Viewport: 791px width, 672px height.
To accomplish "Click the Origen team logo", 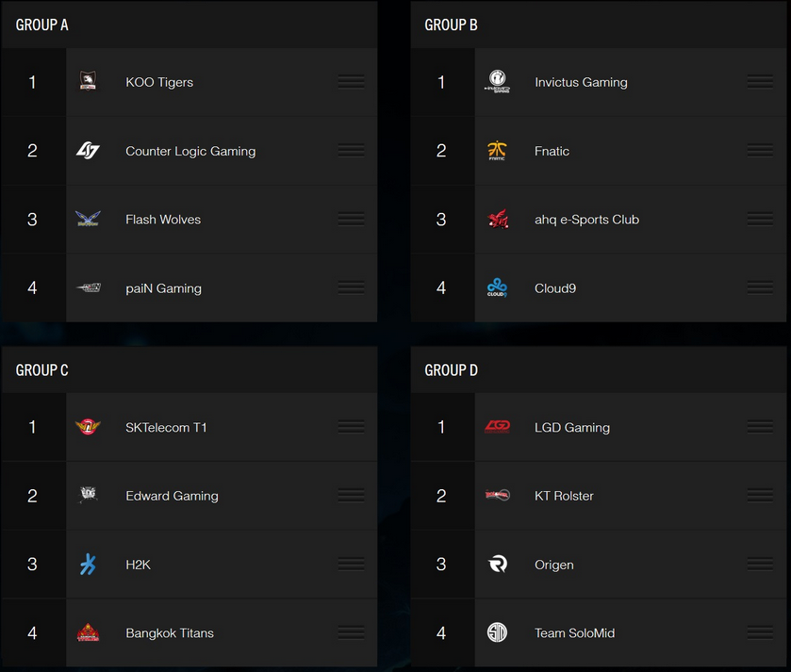I will pos(497,565).
